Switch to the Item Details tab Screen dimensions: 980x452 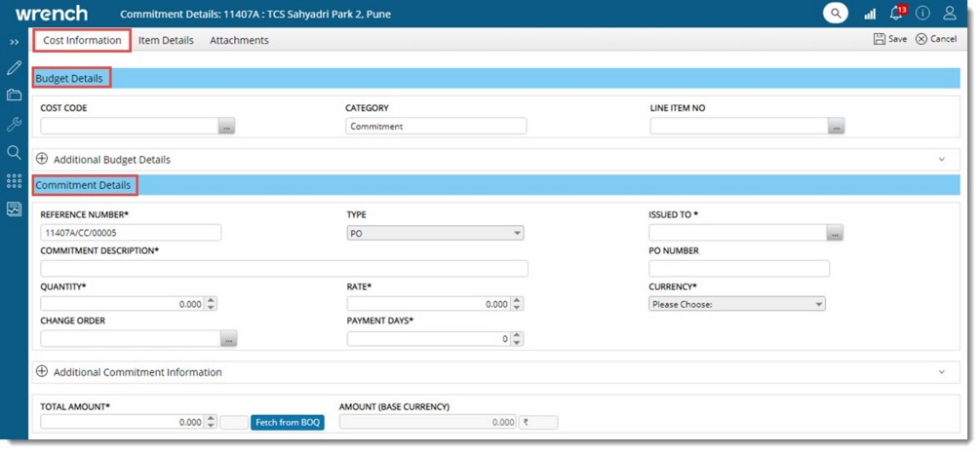(x=166, y=41)
